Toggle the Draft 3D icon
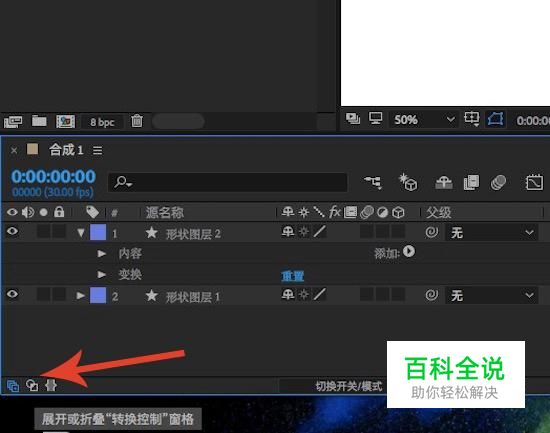 click(408, 182)
